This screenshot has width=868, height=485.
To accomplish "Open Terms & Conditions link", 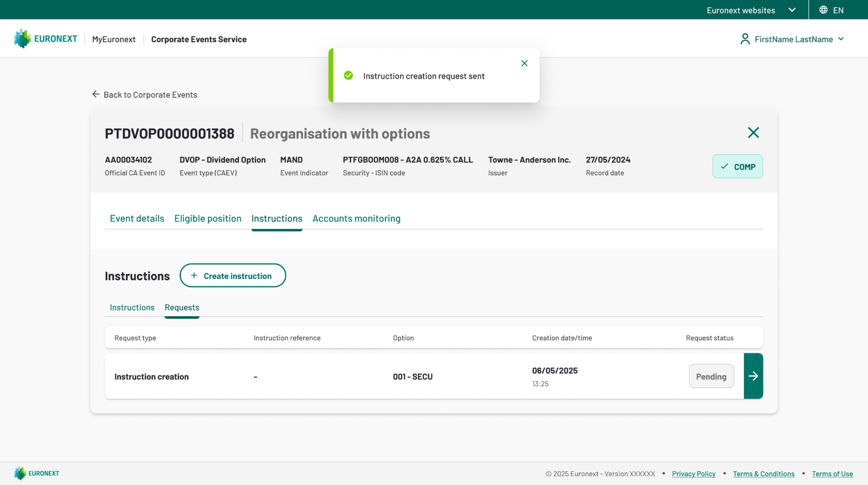I will tap(763, 474).
